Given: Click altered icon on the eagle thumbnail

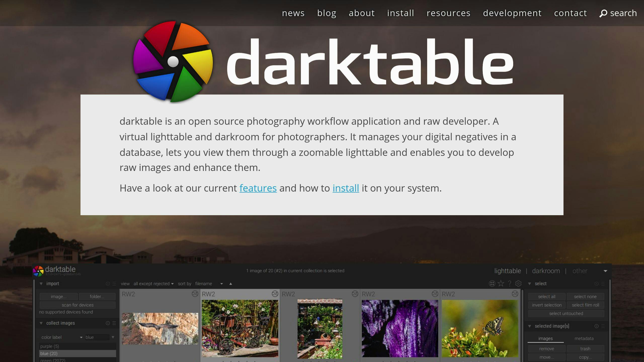Looking at the screenshot, I should [195, 294].
